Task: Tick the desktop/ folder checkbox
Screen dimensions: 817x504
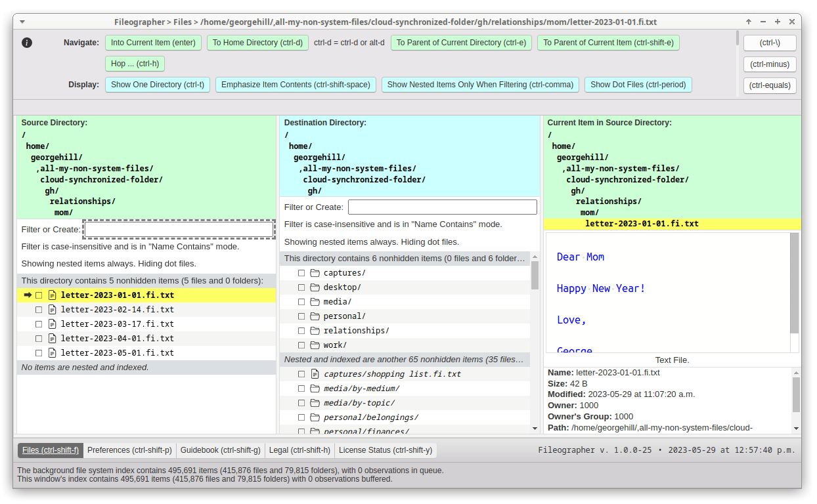Action: [x=301, y=287]
